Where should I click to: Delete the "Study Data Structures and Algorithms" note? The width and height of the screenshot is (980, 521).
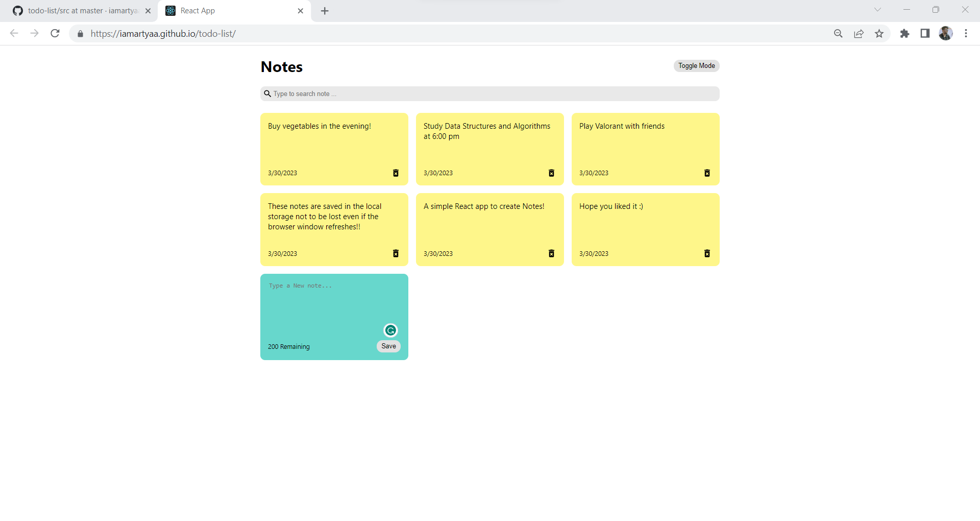coord(551,173)
